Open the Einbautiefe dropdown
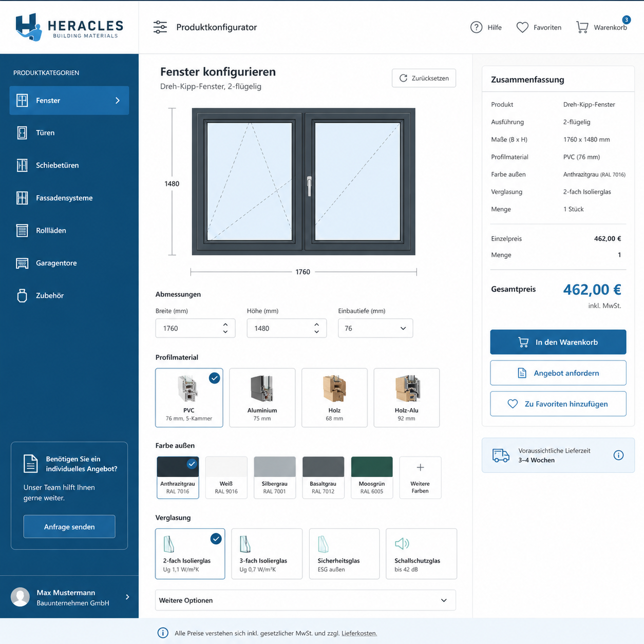The image size is (644, 644). 375,328
